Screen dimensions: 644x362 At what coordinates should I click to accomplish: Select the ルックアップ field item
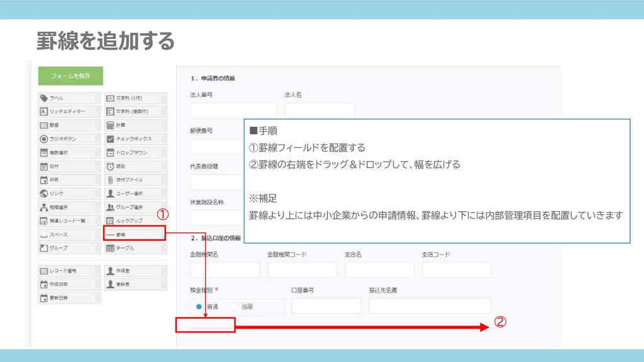pyautogui.click(x=136, y=221)
